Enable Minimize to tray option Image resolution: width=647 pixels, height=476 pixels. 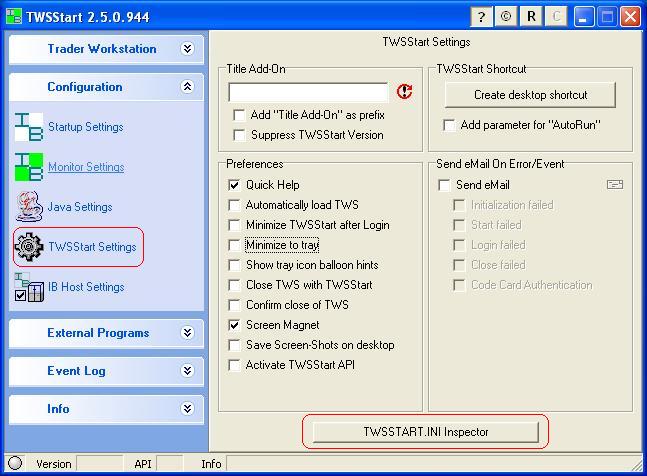[234, 245]
